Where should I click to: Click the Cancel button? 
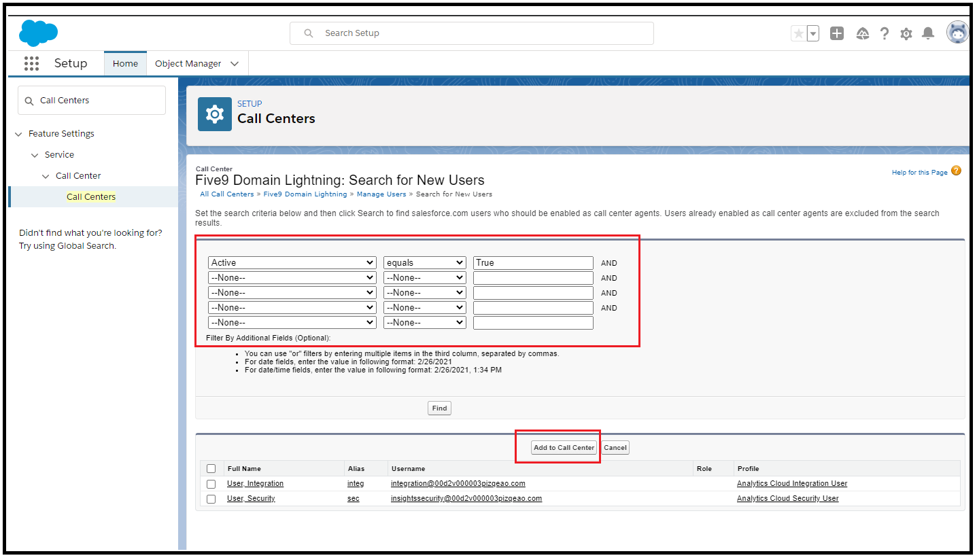point(615,447)
